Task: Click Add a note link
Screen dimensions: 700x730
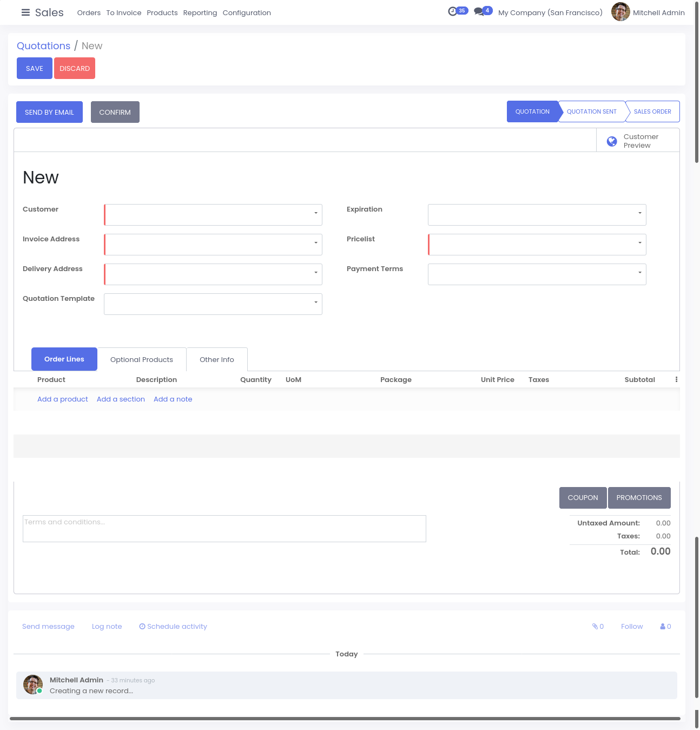Action: pos(173,399)
